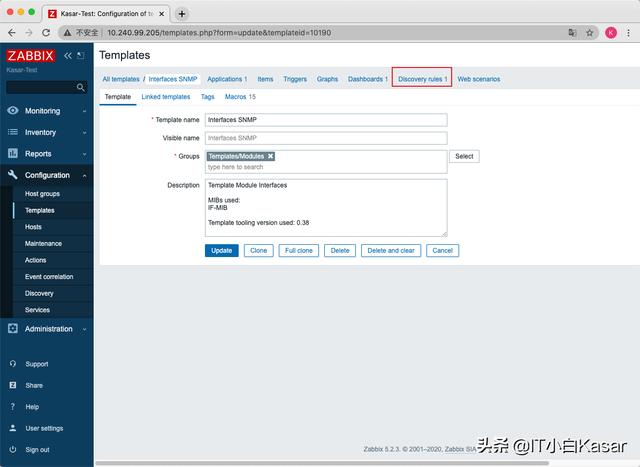Click the Help question mark icon
This screenshot has height=467, width=640.
pyautogui.click(x=13, y=407)
